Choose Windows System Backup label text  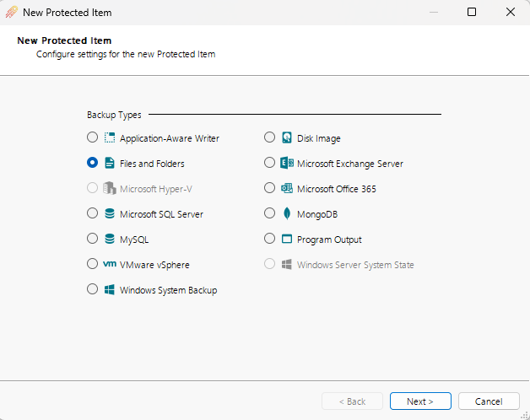[168, 290]
